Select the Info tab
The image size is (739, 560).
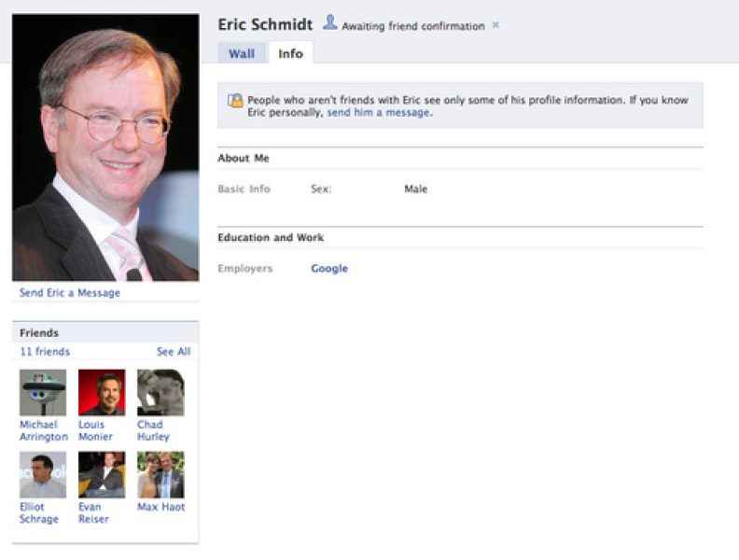[290, 53]
